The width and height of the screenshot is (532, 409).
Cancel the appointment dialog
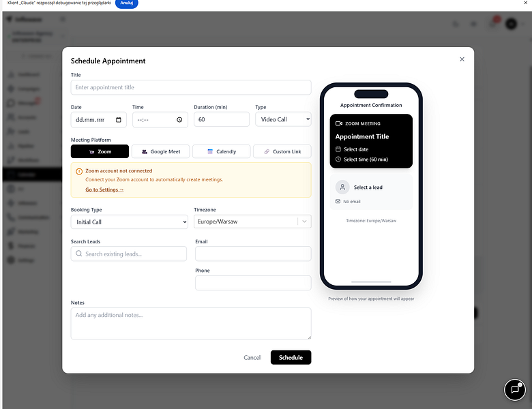tap(252, 357)
